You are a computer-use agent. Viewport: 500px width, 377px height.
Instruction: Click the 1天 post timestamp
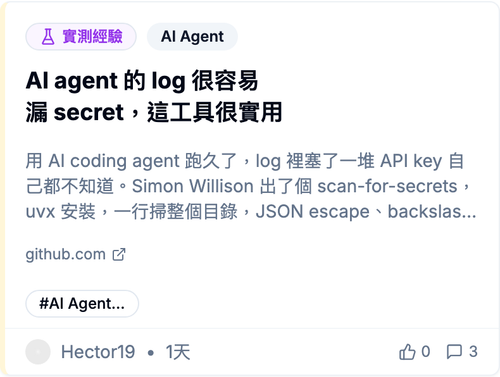tap(178, 352)
